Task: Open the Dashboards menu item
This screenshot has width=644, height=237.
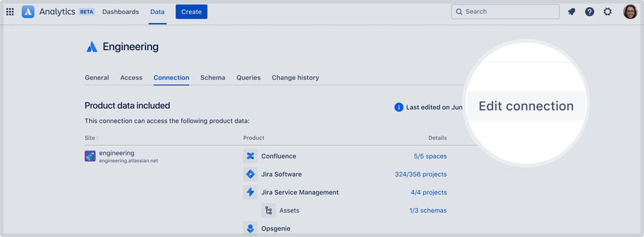Action: (x=121, y=12)
